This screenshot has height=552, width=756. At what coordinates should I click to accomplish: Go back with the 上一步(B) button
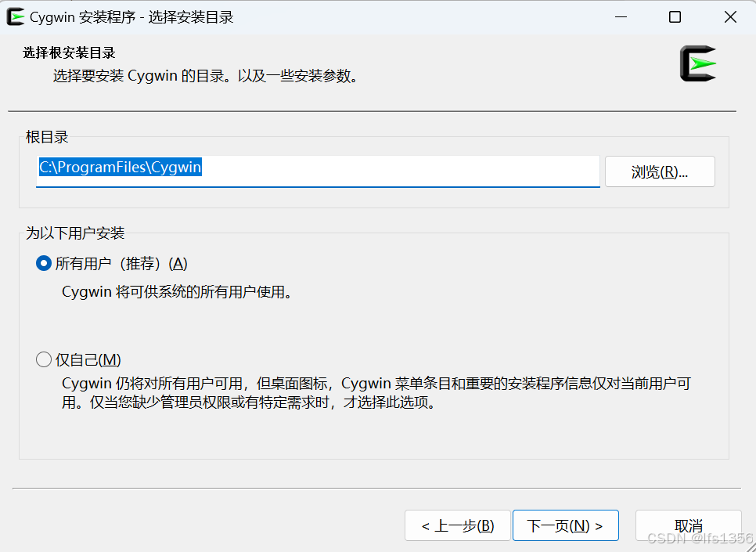pos(458,525)
